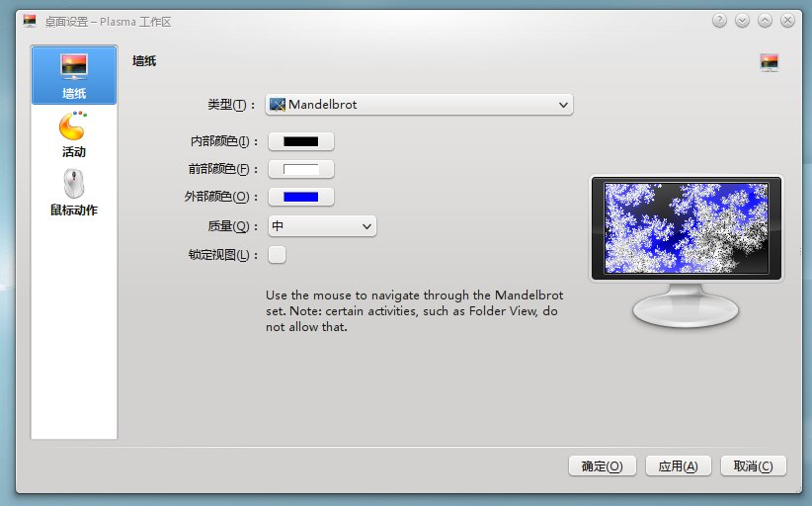Open the 活动 activities section

coord(74,134)
